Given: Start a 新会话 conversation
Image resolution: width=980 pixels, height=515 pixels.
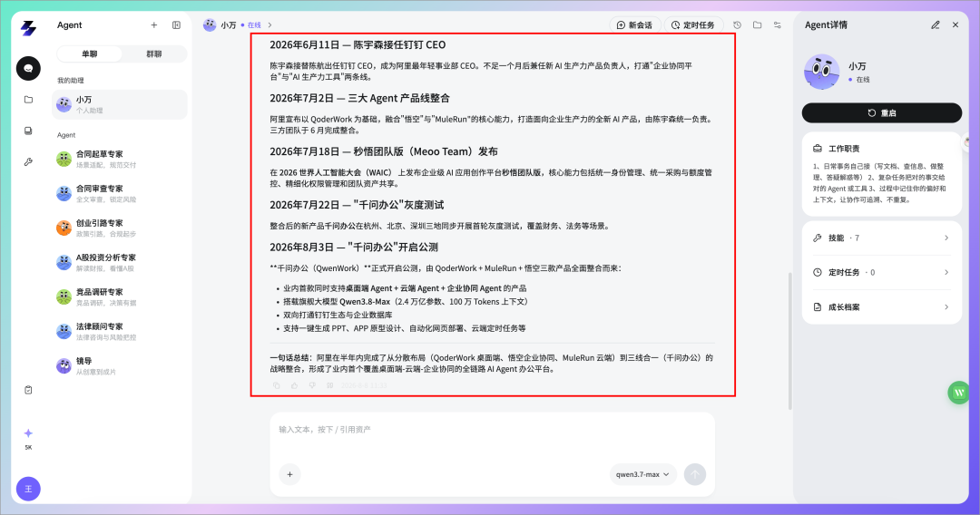Looking at the screenshot, I should (x=634, y=25).
